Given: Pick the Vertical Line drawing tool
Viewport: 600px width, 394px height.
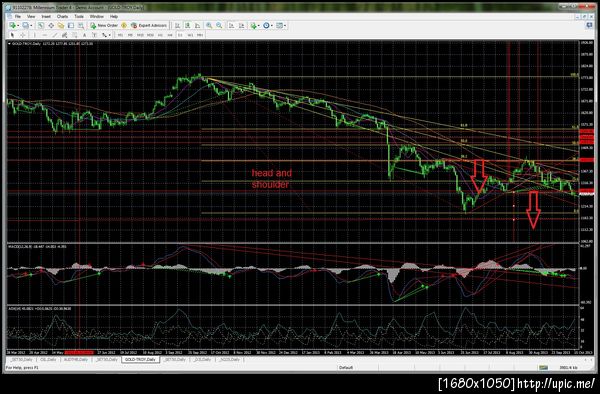Looking at the screenshot, I should coord(34,35).
